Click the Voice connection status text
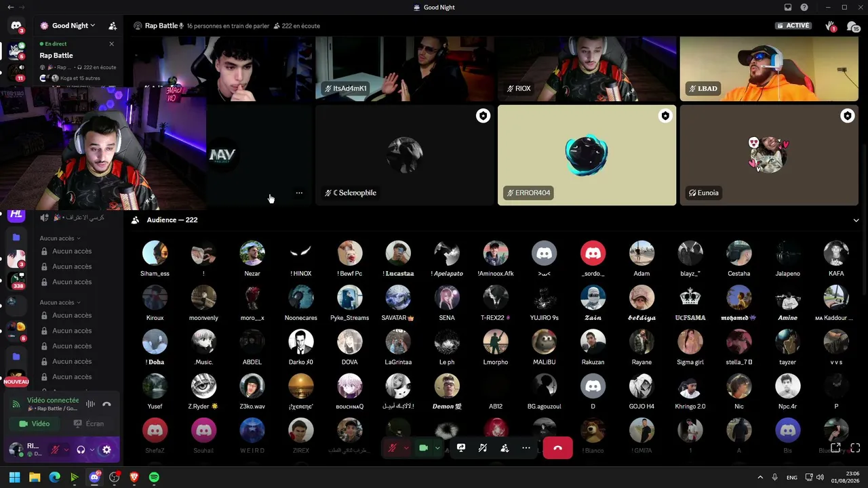The width and height of the screenshot is (868, 488). [53, 401]
